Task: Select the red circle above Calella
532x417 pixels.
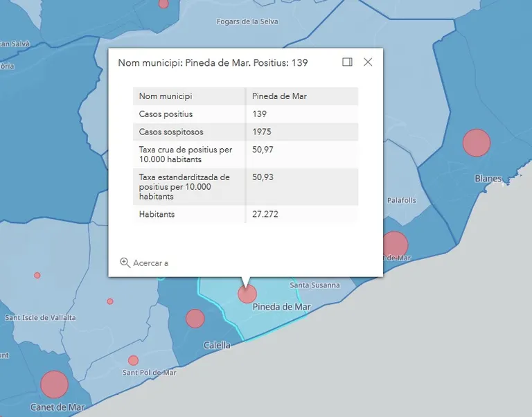Action: point(195,318)
